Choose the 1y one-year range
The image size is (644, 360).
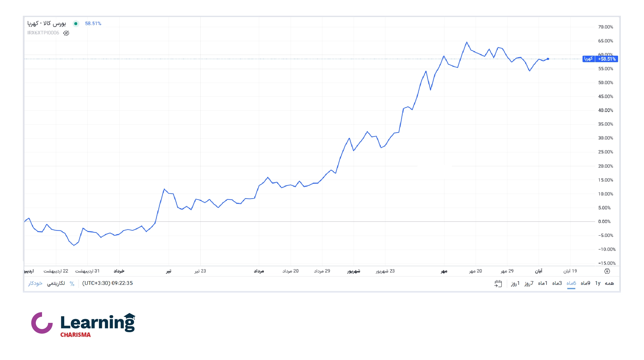pyautogui.click(x=598, y=284)
